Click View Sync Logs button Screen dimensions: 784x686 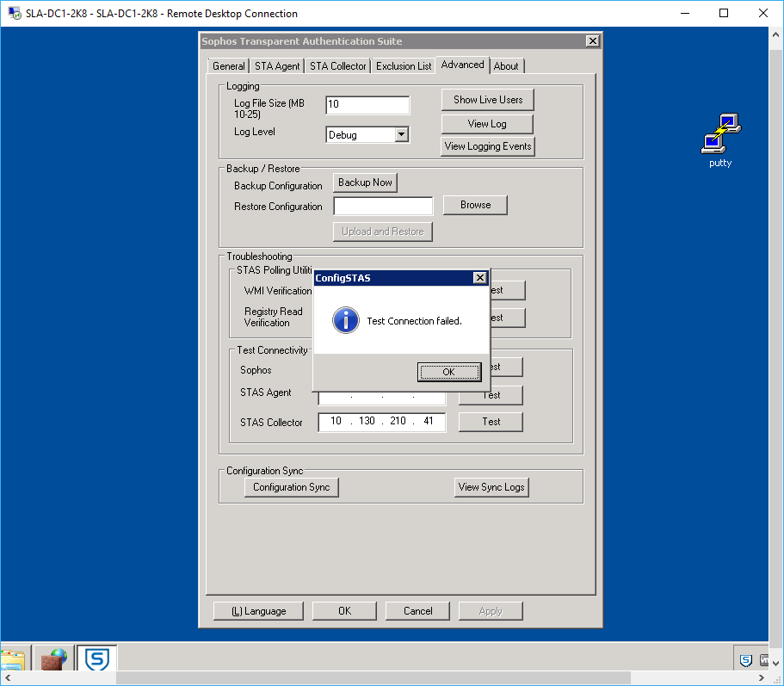[x=491, y=487]
